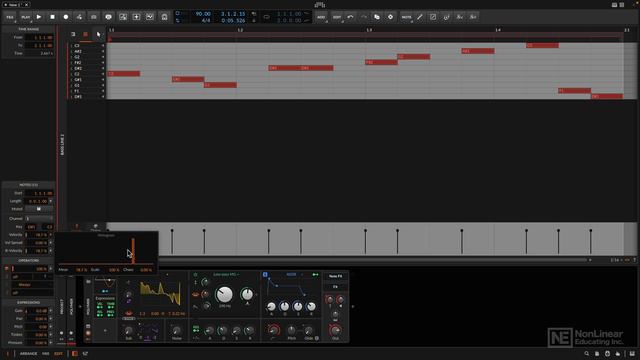
Task: Toggle the orange clip view icon in editor header
Action: [x=86, y=35]
